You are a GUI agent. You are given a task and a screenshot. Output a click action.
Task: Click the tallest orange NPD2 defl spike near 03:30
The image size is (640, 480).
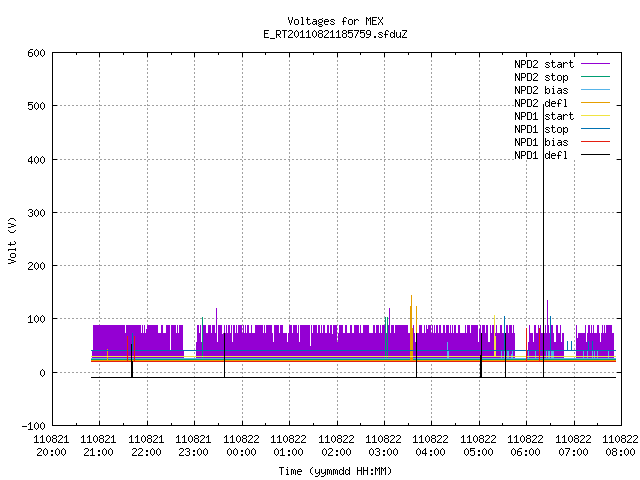pos(411,327)
